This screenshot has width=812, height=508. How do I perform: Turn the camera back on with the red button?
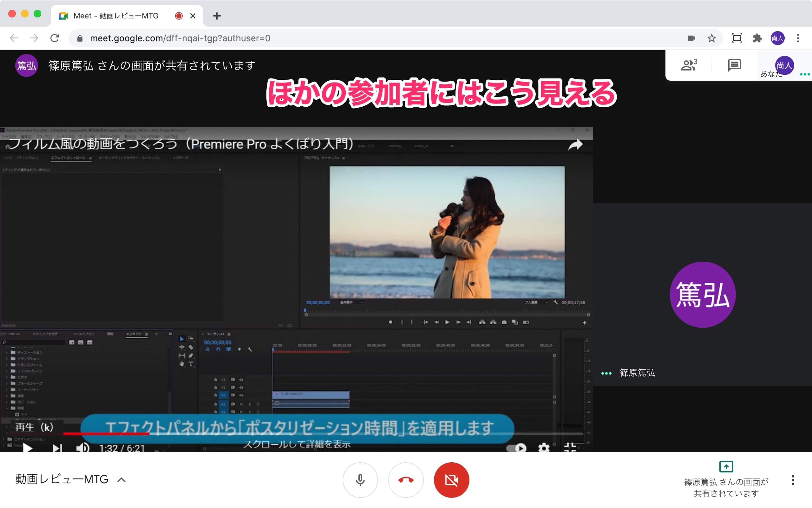451,480
